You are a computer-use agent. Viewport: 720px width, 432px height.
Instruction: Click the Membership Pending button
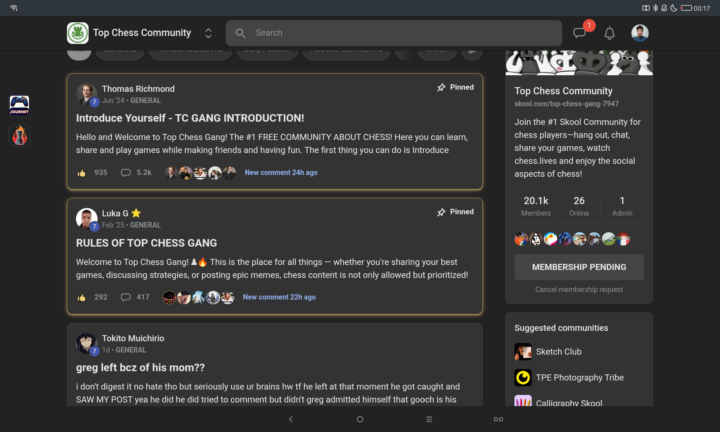[579, 267]
